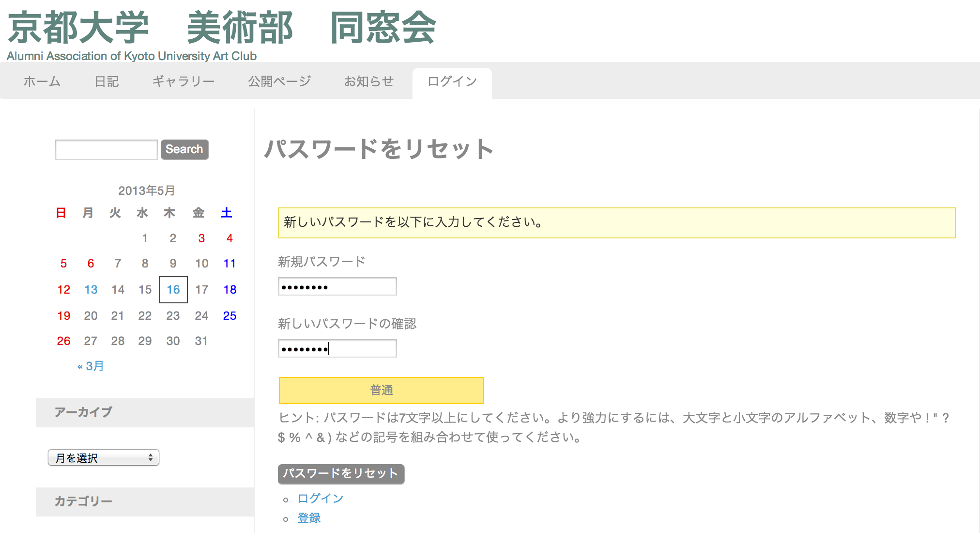Click the パスワードをリセット button
The width and height of the screenshot is (980, 533).
point(341,474)
